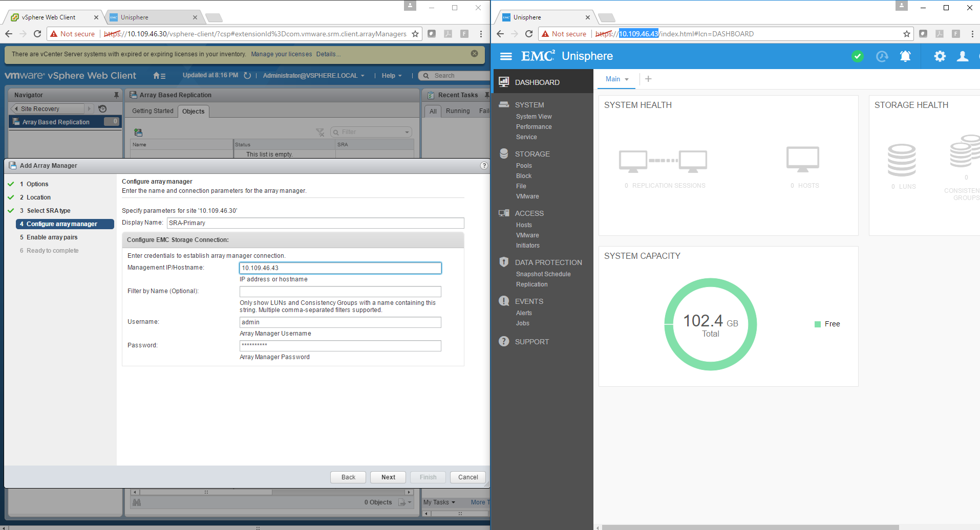Open Add Array Manager help icon
This screenshot has height=530, width=980.
tap(484, 166)
